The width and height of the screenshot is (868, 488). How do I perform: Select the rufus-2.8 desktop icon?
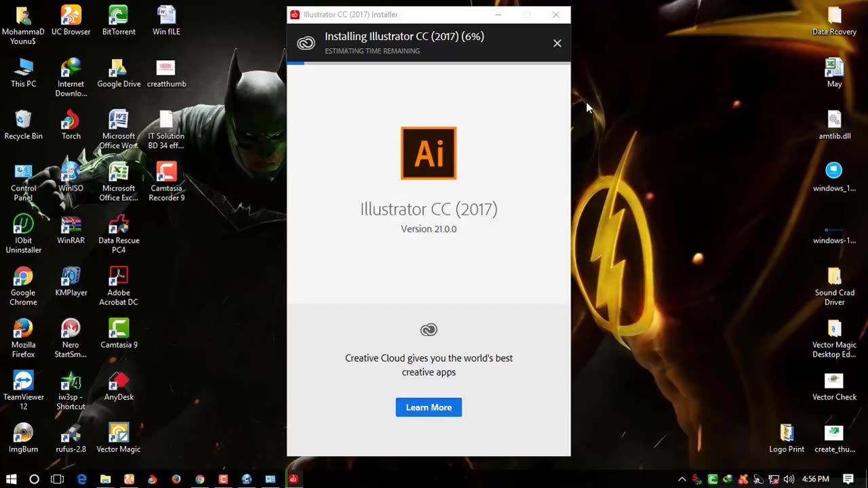pos(71,439)
